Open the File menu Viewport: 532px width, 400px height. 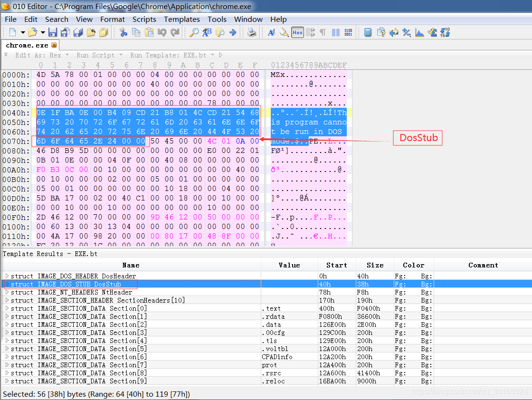tap(10, 19)
